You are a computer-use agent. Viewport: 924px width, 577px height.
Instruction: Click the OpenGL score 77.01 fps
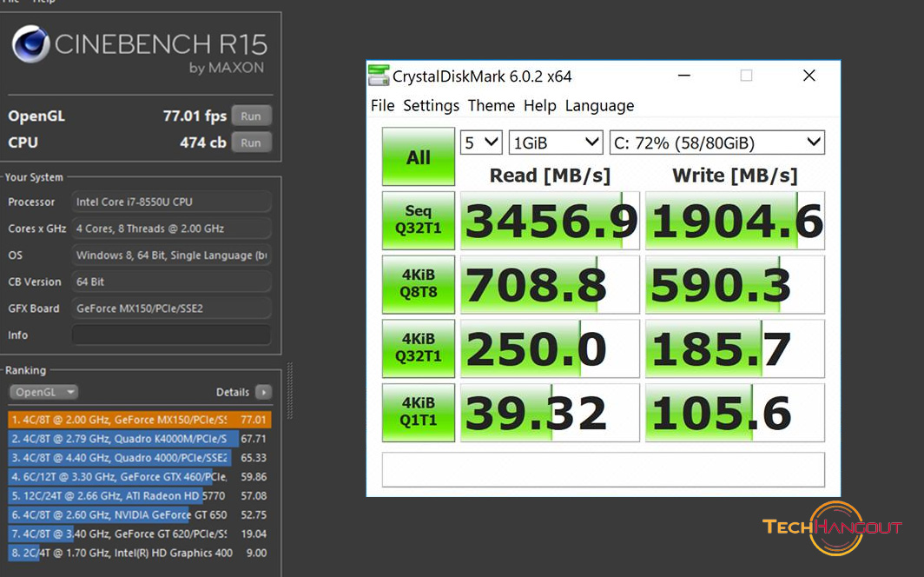click(x=195, y=116)
